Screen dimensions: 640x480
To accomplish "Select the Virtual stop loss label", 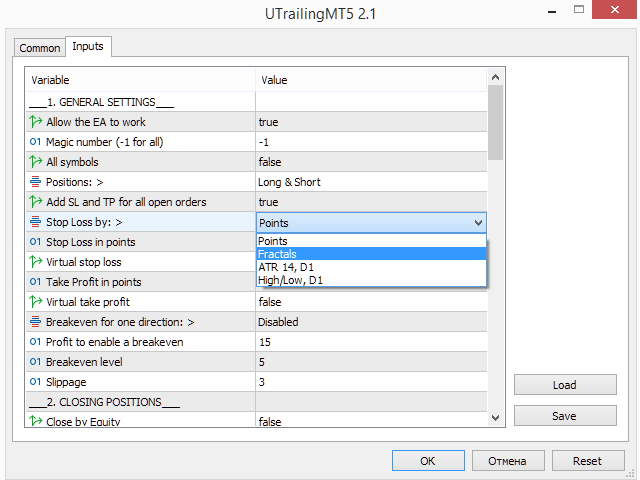I will pos(84,262).
